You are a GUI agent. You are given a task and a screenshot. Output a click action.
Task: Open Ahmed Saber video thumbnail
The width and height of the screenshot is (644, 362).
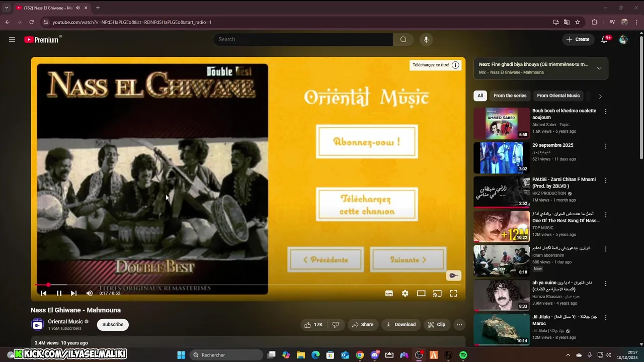point(502,123)
